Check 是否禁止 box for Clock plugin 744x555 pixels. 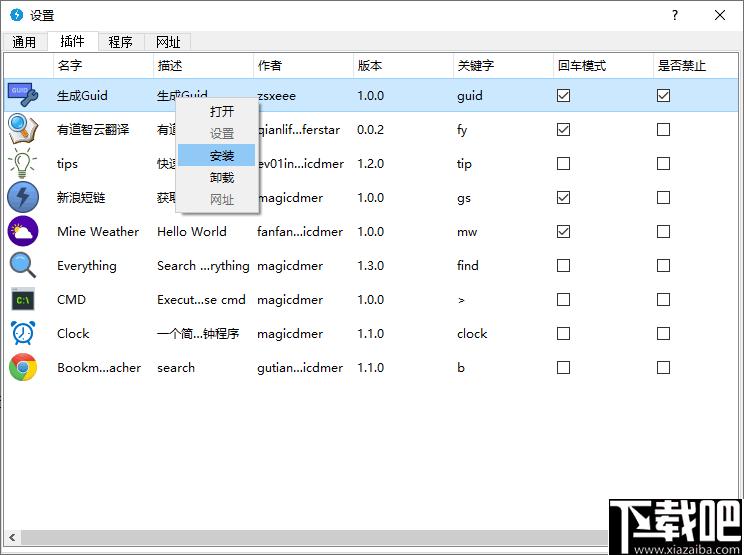(x=663, y=334)
